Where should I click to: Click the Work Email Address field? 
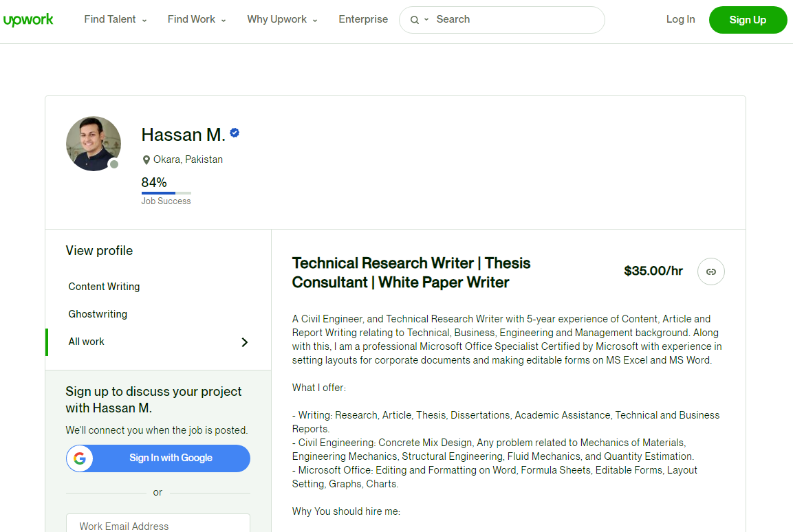(x=157, y=525)
